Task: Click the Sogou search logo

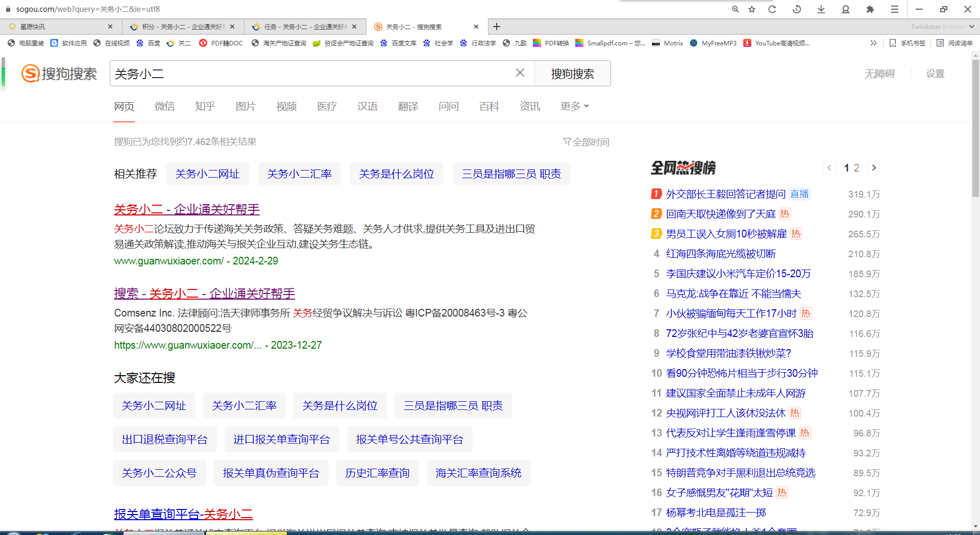Action: [59, 74]
